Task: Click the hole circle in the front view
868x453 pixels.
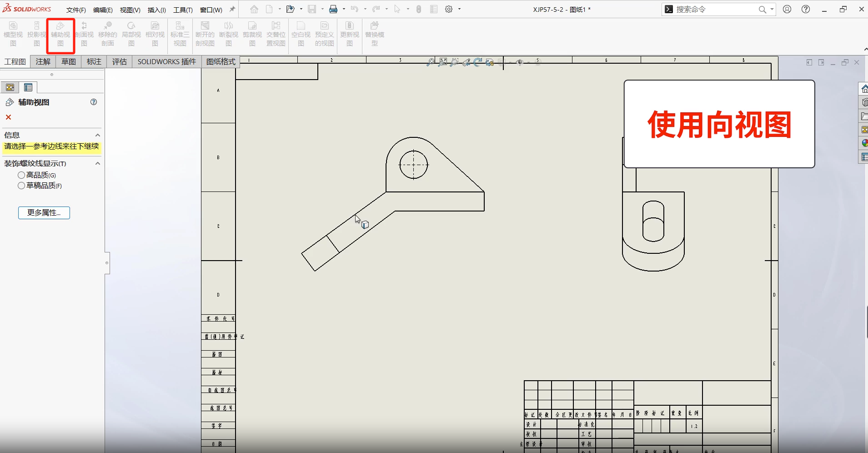Action: pyautogui.click(x=413, y=165)
